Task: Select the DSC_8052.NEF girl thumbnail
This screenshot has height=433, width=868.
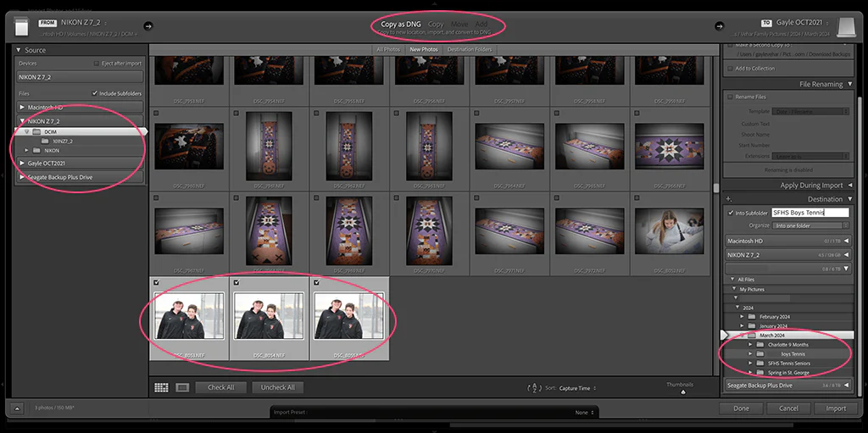Action: point(670,230)
